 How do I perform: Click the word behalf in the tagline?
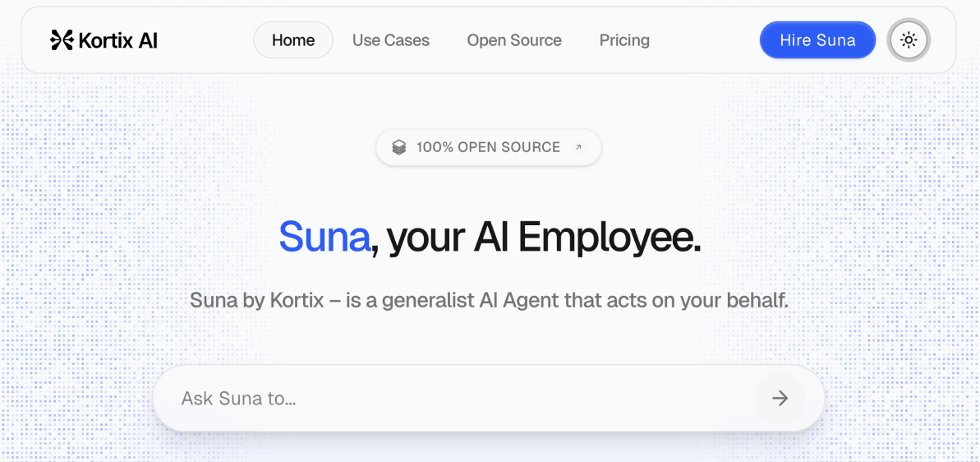pyautogui.click(x=757, y=300)
